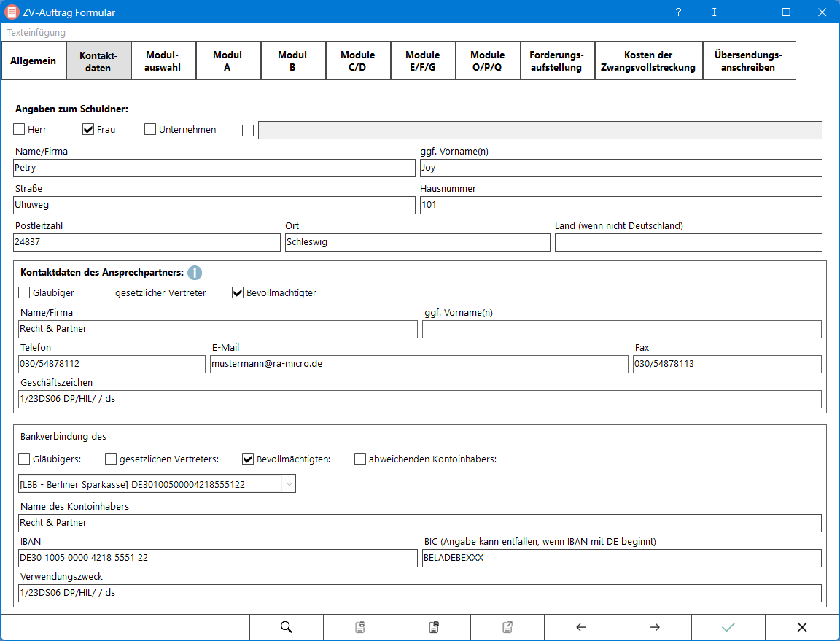Check the Herr checkbox
Image resolution: width=840 pixels, height=641 pixels.
point(19,130)
